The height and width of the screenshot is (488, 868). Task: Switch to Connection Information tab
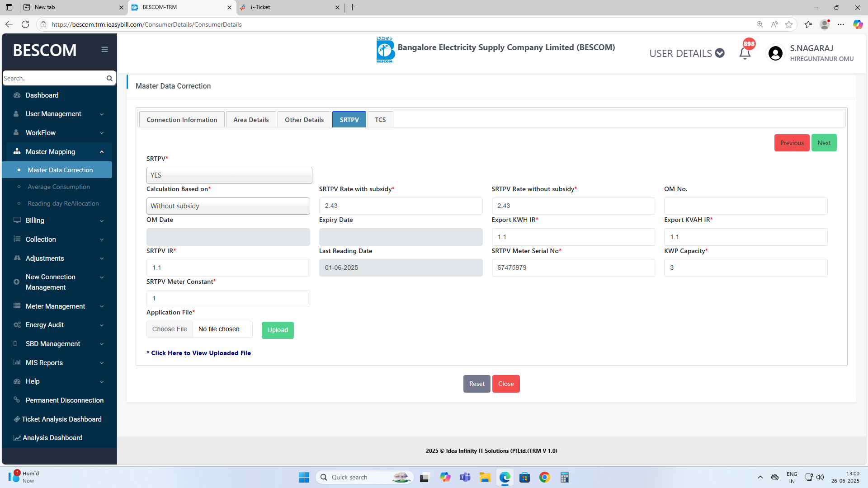(x=182, y=120)
